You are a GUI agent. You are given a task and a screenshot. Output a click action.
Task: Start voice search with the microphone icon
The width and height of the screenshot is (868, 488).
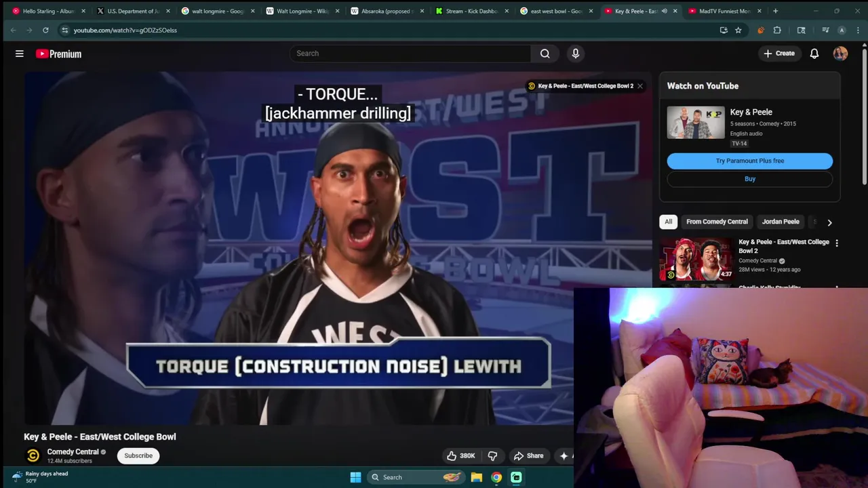(576, 54)
